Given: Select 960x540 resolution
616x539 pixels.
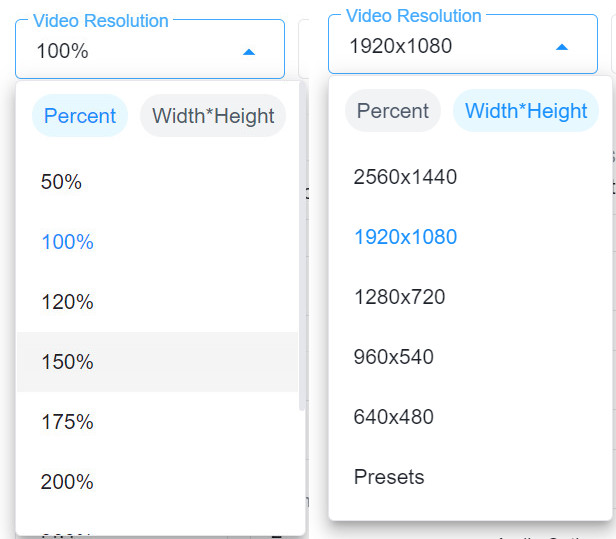Looking at the screenshot, I should 393,357.
